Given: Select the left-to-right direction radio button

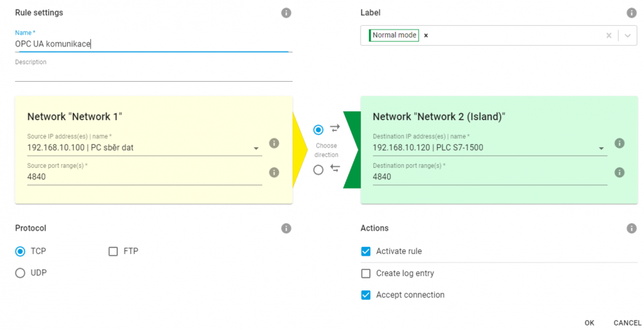Looking at the screenshot, I should pyautogui.click(x=318, y=130).
